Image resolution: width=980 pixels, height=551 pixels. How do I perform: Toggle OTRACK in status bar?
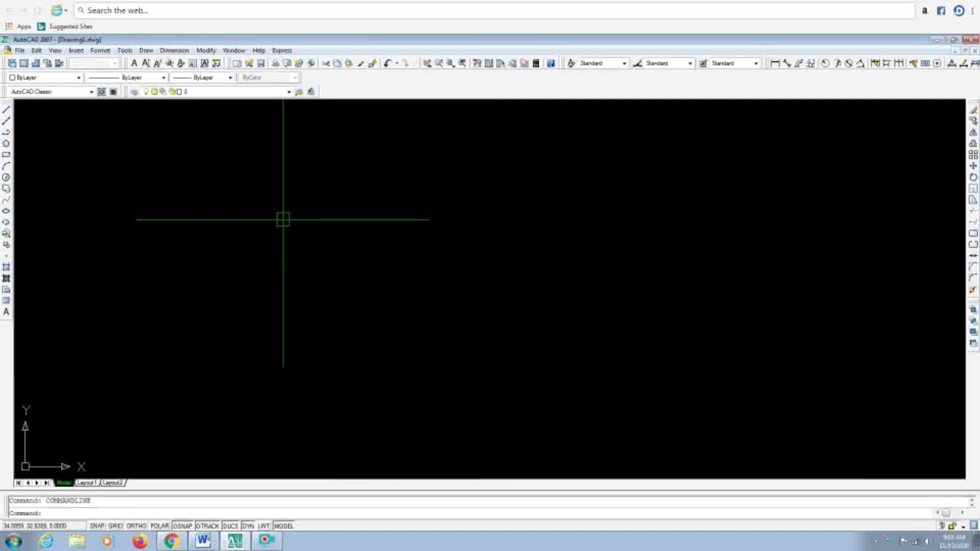207,526
